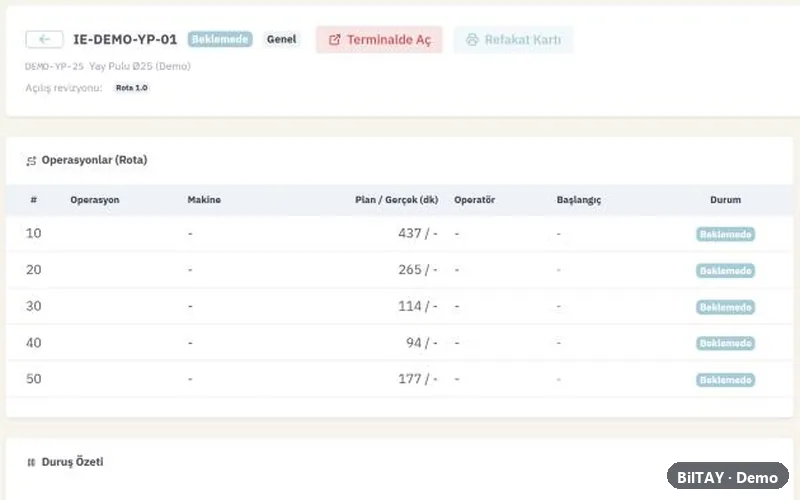Click the Operatör column header

(474, 200)
